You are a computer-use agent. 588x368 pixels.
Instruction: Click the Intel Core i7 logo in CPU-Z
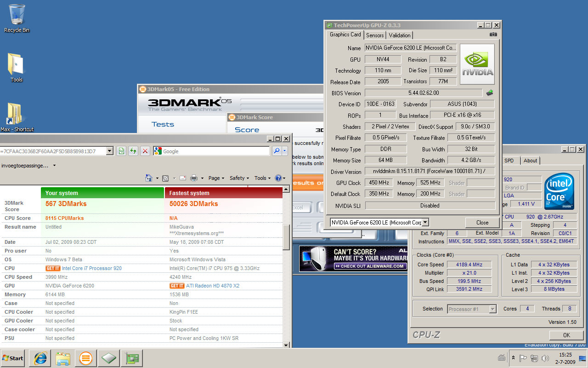[559, 191]
